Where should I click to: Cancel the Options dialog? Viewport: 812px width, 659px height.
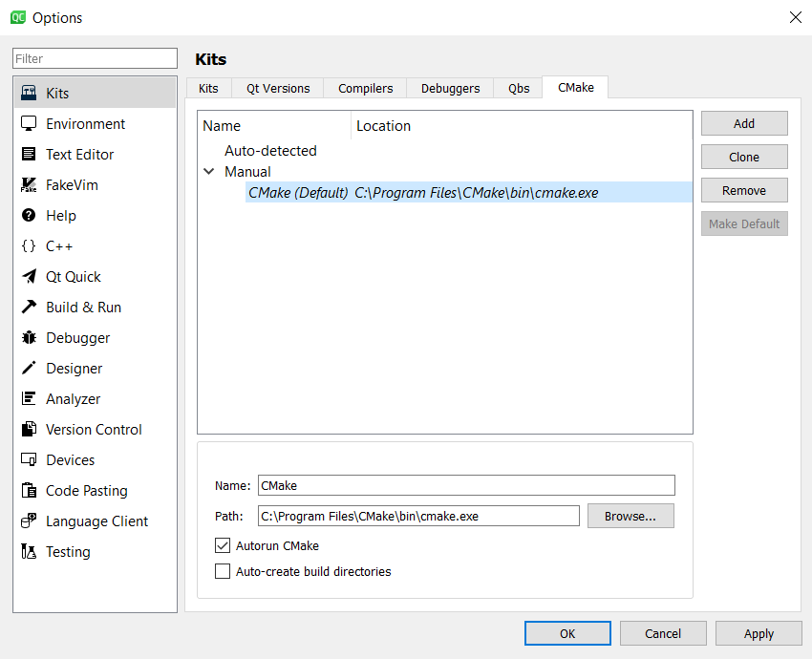[x=663, y=633]
